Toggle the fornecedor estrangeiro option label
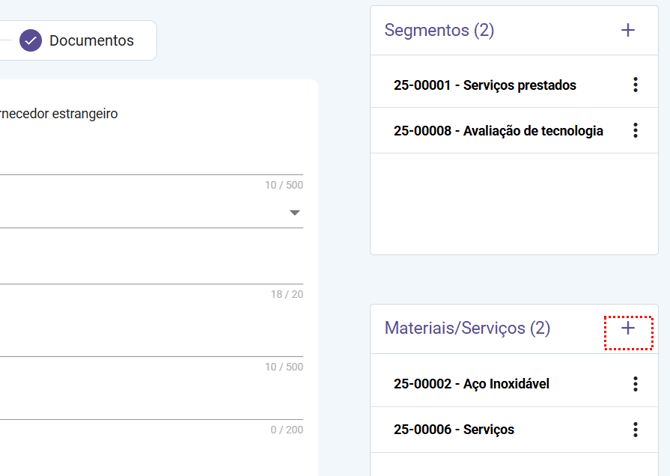 pos(58,114)
